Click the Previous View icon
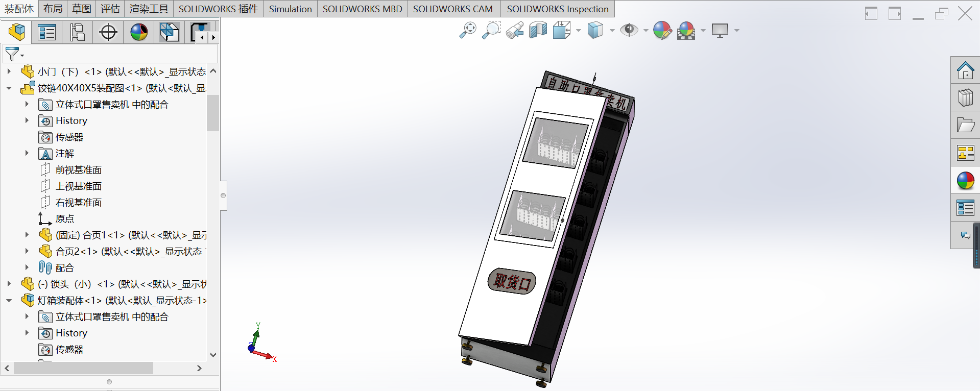Screen dimensions: 980x391 (x=515, y=30)
